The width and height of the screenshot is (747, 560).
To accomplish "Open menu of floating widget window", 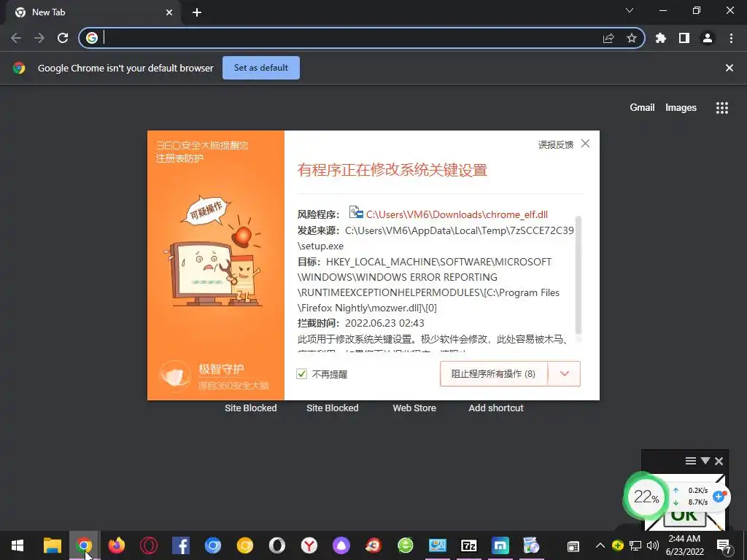I will point(691,461).
